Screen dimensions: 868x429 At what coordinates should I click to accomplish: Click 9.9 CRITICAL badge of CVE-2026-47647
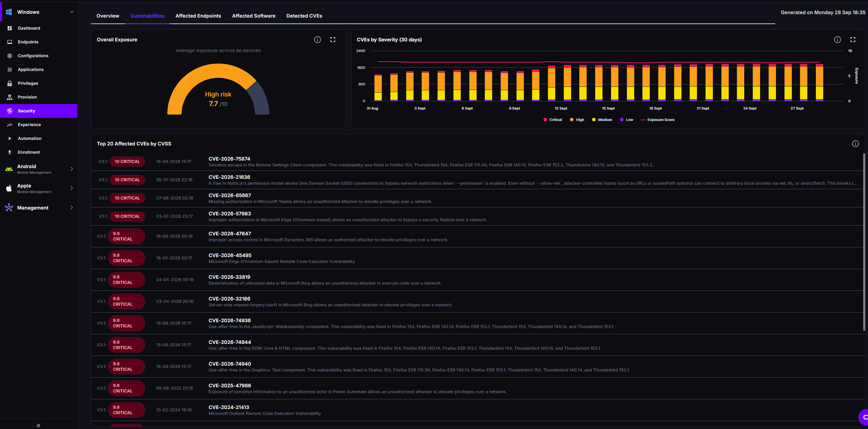(127, 236)
